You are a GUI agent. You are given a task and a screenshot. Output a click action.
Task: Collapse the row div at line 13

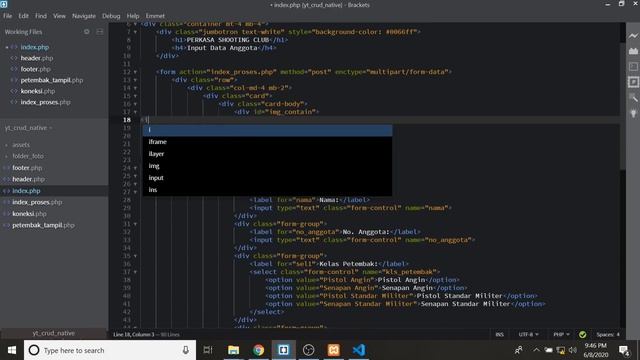(x=135, y=80)
